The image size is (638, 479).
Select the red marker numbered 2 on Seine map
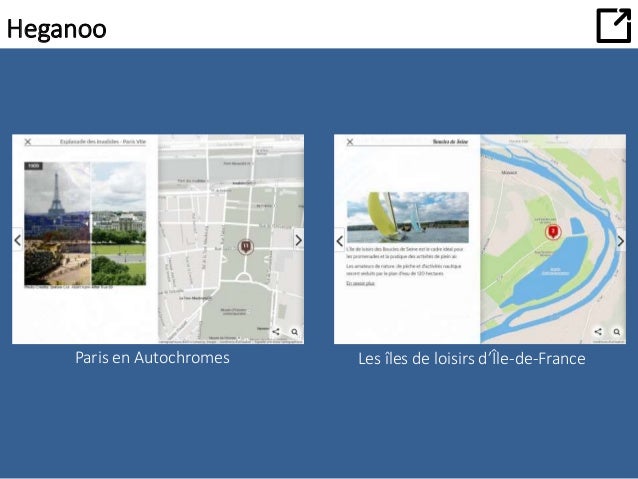[x=553, y=232]
